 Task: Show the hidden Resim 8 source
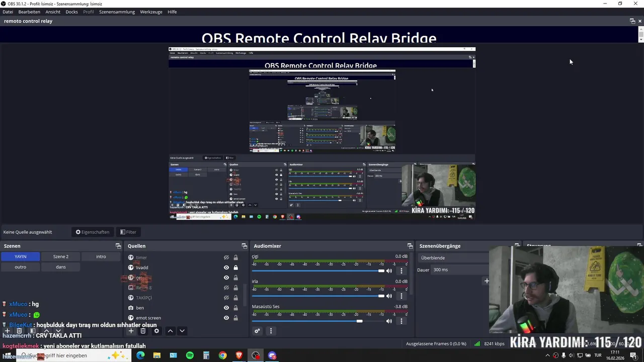[226, 288]
